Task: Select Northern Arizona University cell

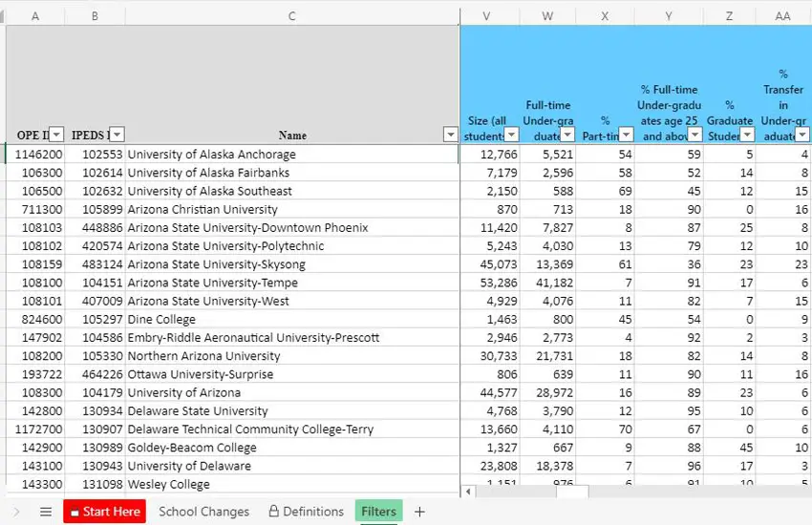Action: pyautogui.click(x=292, y=356)
